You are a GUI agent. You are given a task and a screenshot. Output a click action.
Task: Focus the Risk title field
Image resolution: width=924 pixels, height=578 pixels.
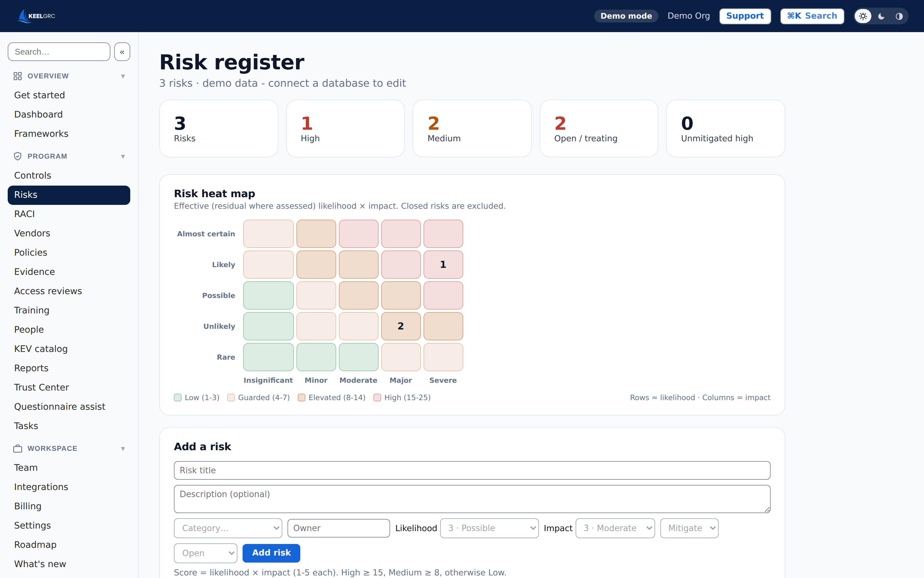[x=472, y=470]
